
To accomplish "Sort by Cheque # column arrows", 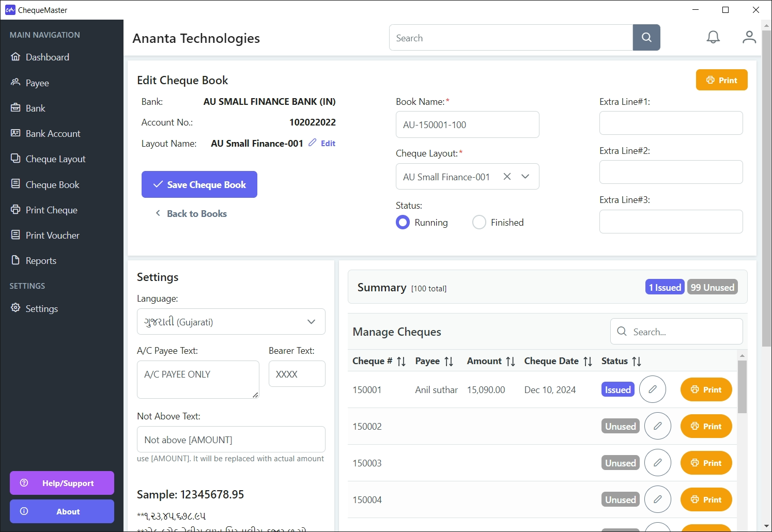I will click(402, 362).
